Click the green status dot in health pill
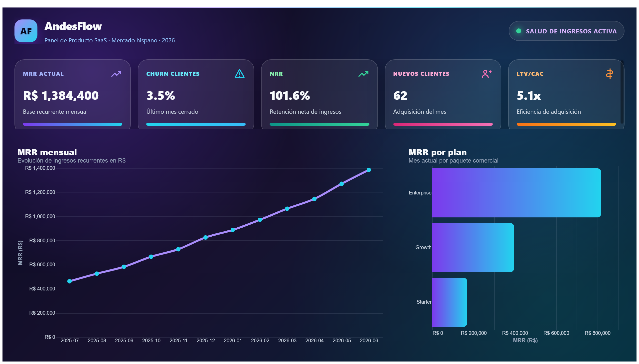The height and width of the screenshot is (364, 639). click(519, 31)
